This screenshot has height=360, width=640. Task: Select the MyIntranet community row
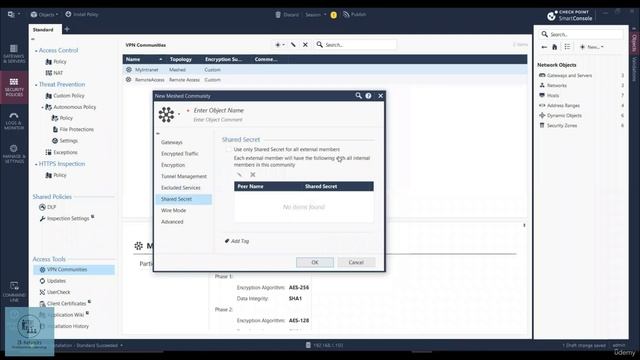(x=324, y=70)
